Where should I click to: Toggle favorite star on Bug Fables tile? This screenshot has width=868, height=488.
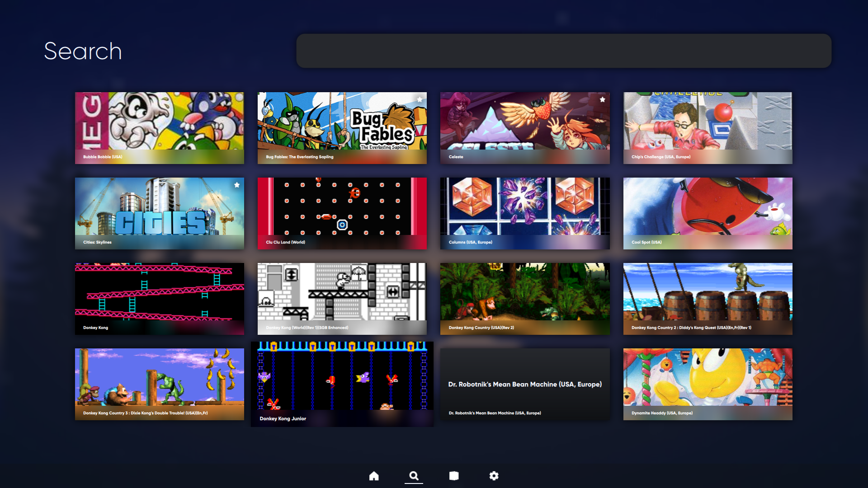(x=420, y=99)
